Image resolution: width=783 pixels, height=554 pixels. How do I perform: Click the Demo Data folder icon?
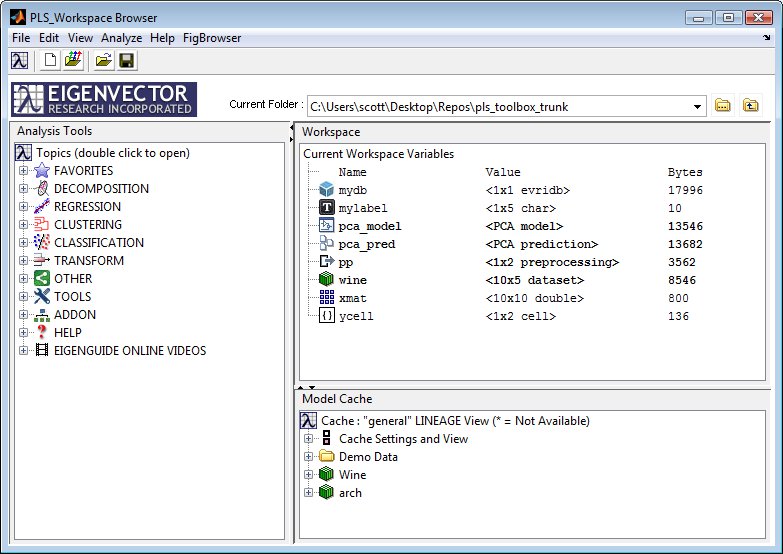click(327, 456)
